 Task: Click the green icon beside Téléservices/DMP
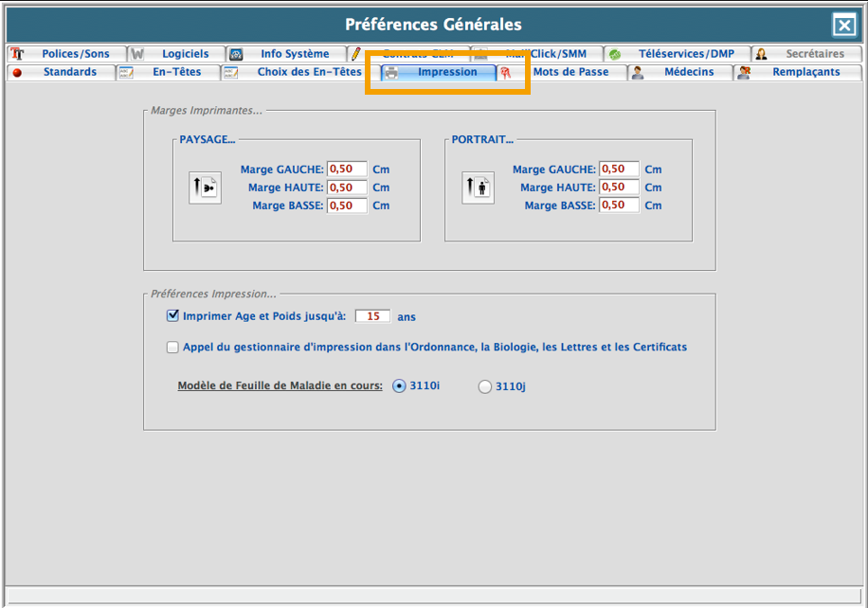click(x=614, y=55)
